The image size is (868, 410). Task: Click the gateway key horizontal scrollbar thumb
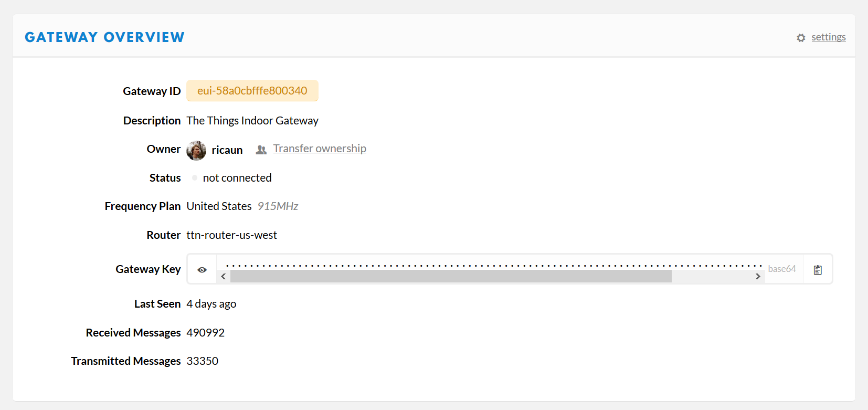[451, 276]
